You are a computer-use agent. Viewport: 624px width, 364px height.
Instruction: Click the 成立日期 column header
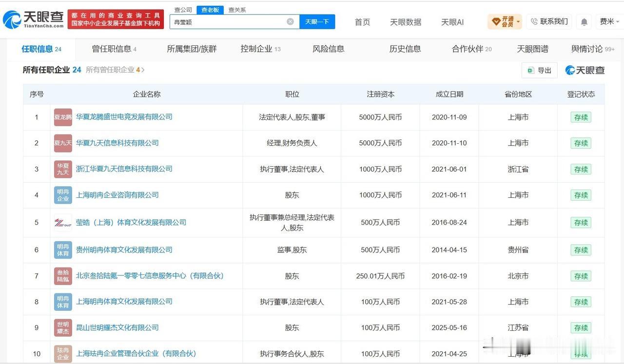click(x=449, y=94)
